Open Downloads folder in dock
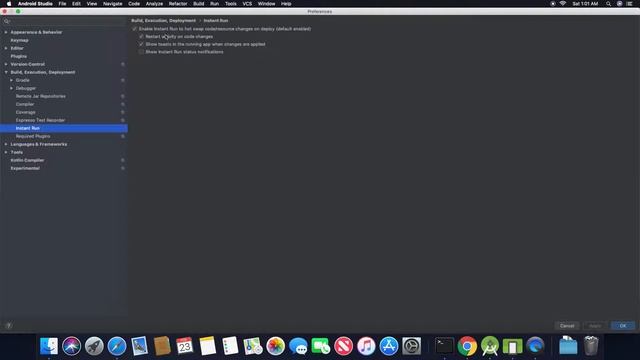Viewport: 640px width, 360px height. [568, 346]
